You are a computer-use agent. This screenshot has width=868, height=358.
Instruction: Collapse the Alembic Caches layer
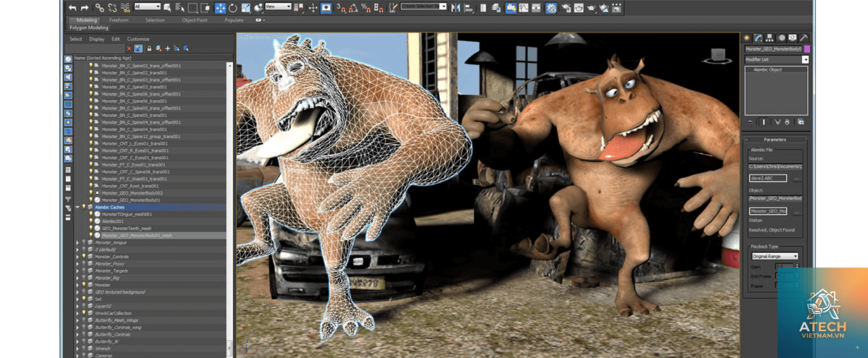click(x=77, y=208)
